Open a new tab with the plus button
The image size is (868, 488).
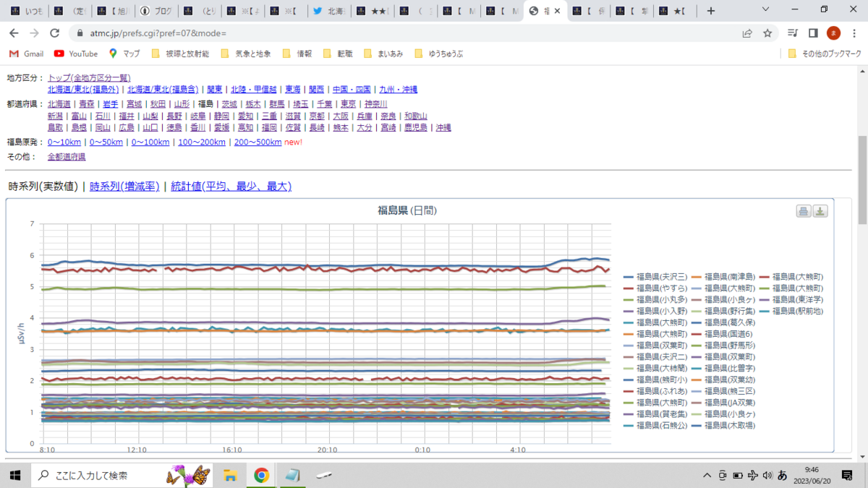tap(711, 11)
